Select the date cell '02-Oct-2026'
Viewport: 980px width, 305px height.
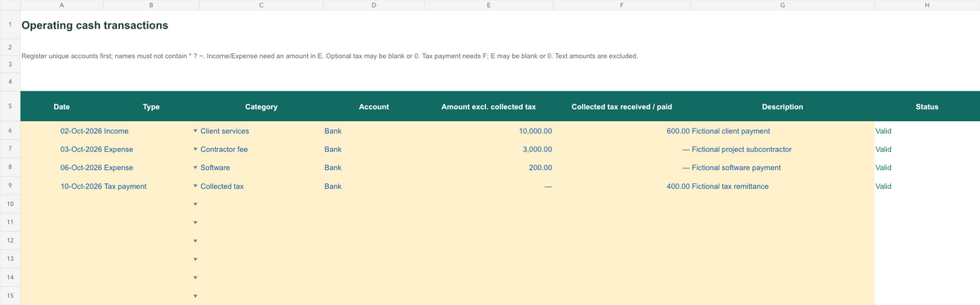[x=61, y=131]
